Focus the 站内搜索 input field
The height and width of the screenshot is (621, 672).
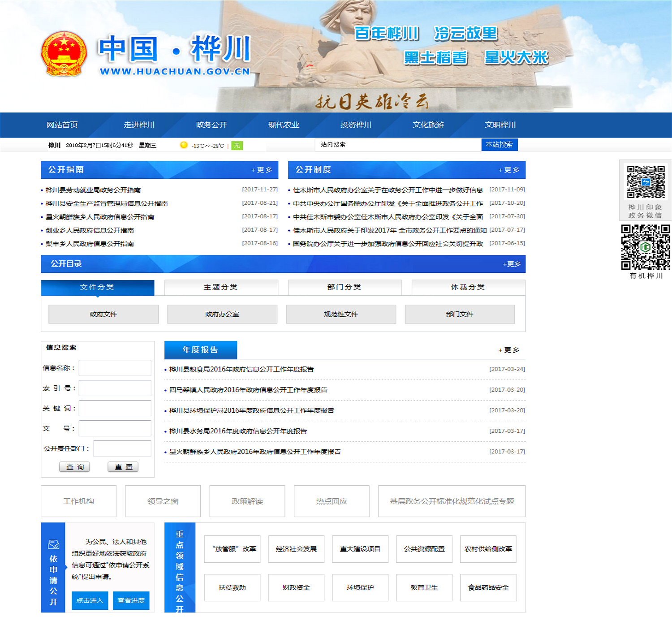398,145
